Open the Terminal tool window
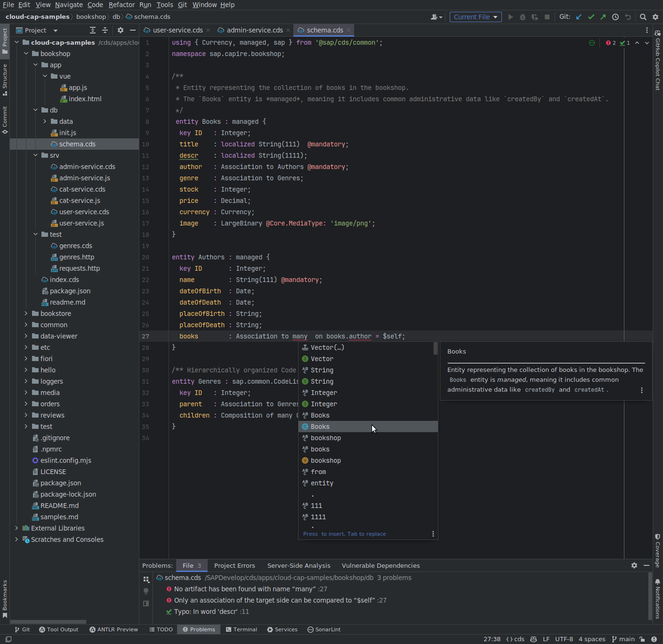The height and width of the screenshot is (644, 663). [242, 629]
